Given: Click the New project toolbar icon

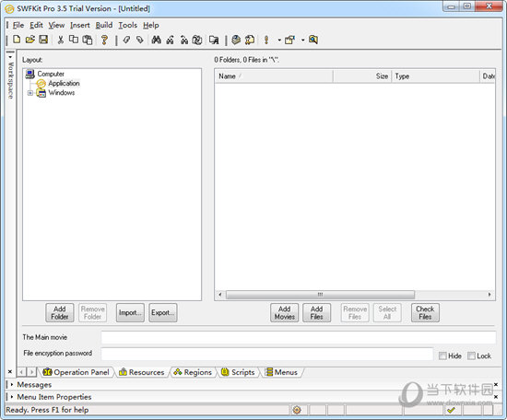Looking at the screenshot, I should (x=17, y=40).
